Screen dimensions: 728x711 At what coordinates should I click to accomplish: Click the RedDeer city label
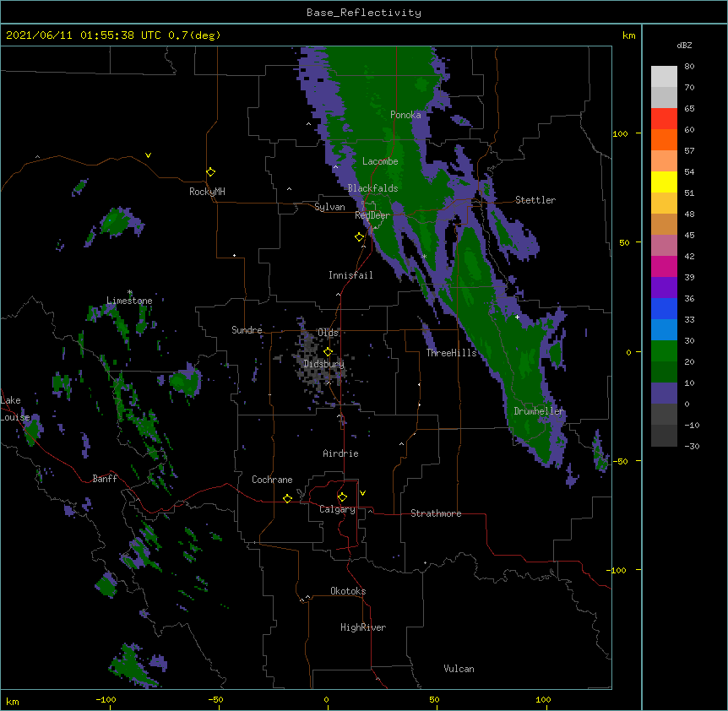pos(372,215)
